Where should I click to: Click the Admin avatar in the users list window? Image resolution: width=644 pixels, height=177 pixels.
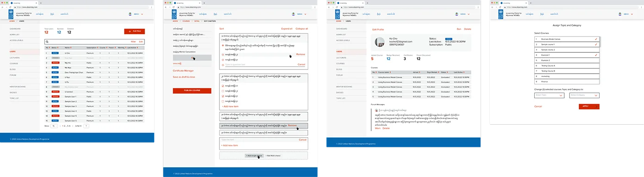pos(130,14)
